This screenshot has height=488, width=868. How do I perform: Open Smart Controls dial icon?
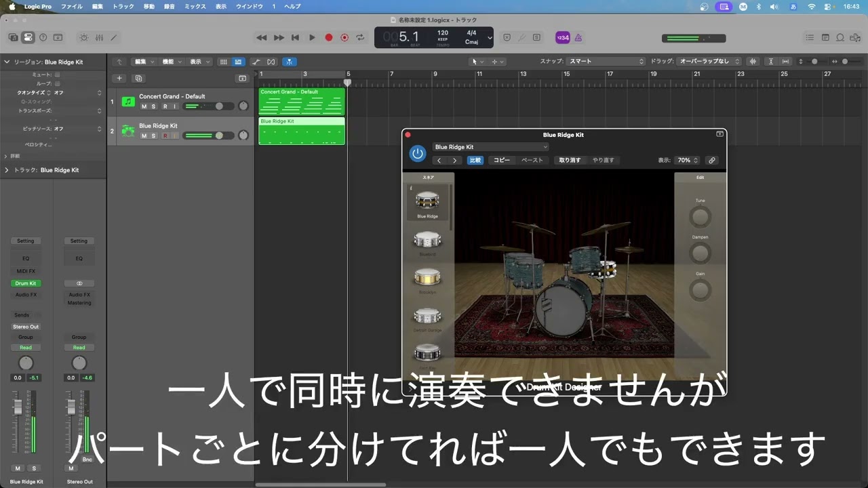[84, 38]
